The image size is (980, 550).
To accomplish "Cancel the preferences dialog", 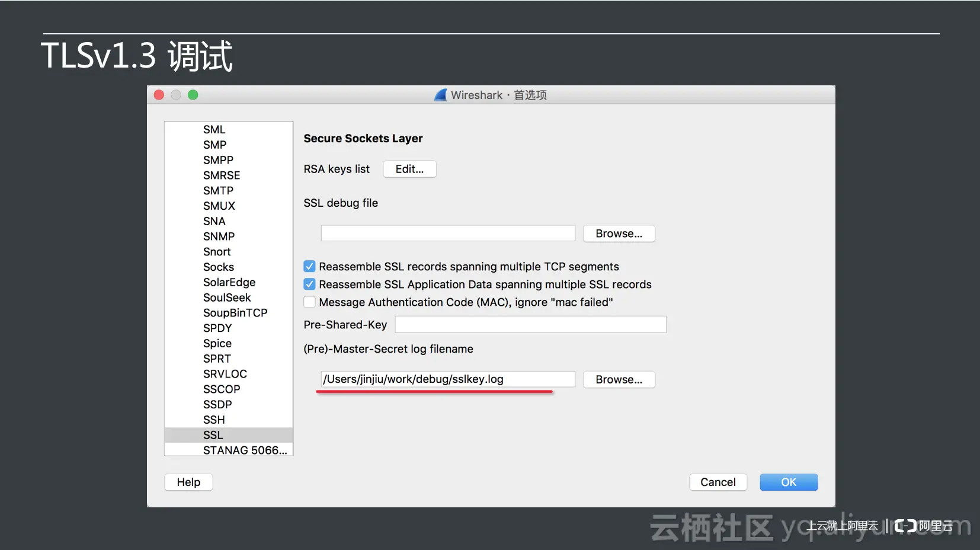I will pyautogui.click(x=718, y=482).
